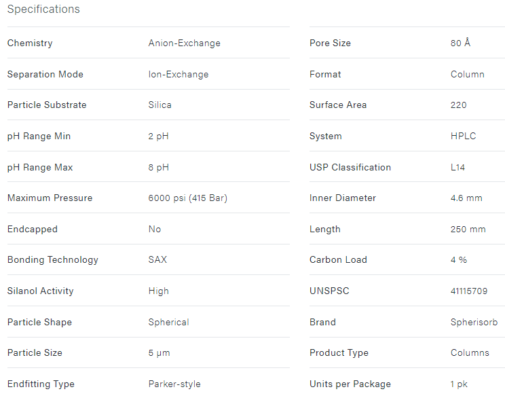The width and height of the screenshot is (505, 400).
Task: Select the Parker-style endfitting value
Action: [x=174, y=384]
